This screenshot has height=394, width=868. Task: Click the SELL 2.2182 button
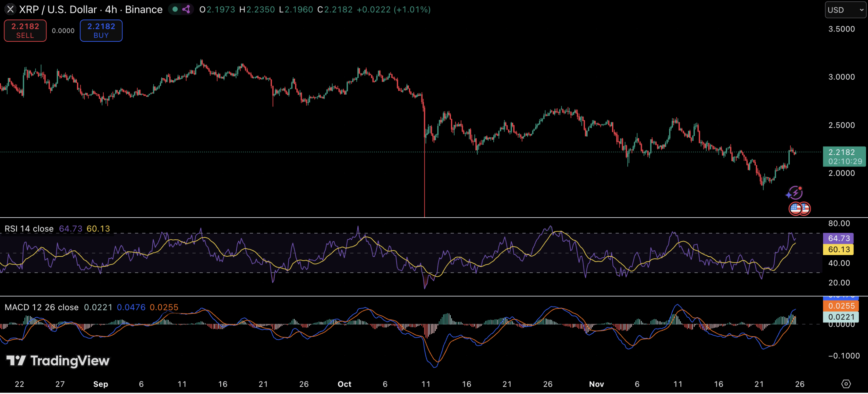tap(25, 31)
